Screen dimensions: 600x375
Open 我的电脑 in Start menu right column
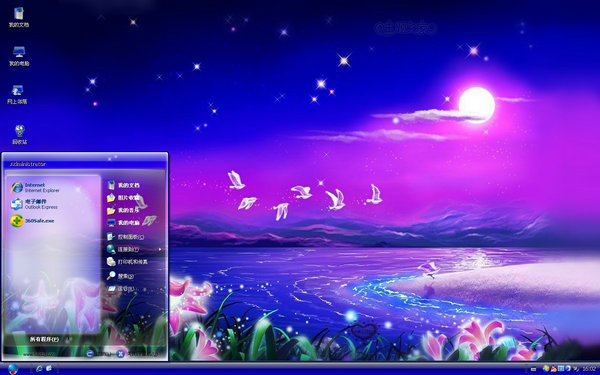coord(123,223)
